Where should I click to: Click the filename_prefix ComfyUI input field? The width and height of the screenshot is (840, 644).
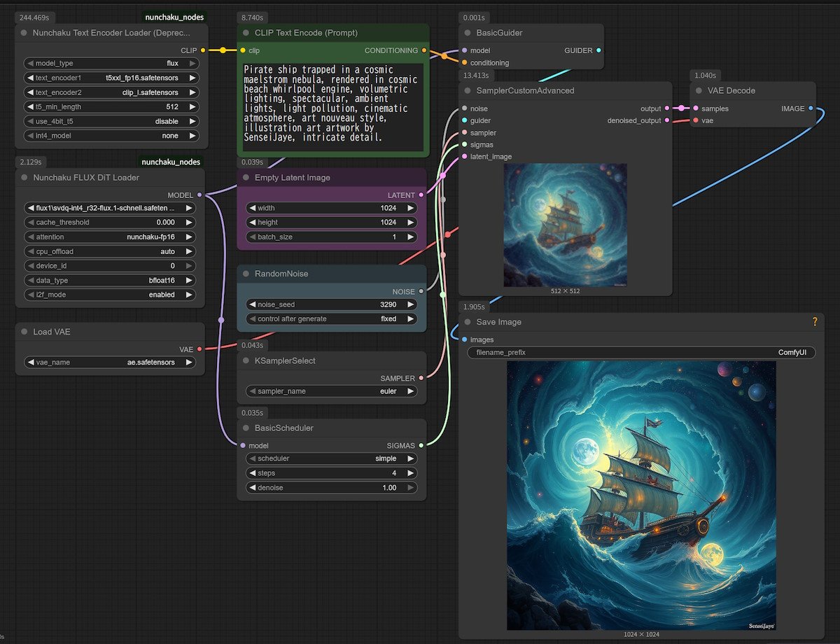[640, 352]
